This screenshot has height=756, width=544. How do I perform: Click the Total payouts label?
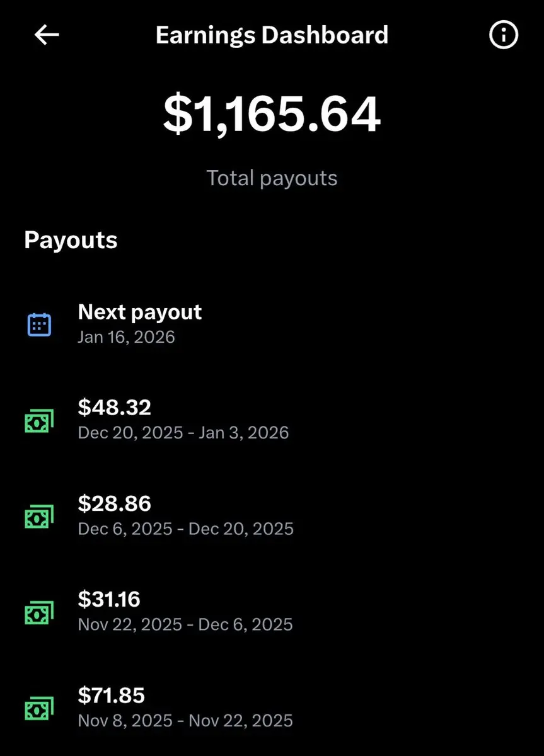(x=272, y=178)
